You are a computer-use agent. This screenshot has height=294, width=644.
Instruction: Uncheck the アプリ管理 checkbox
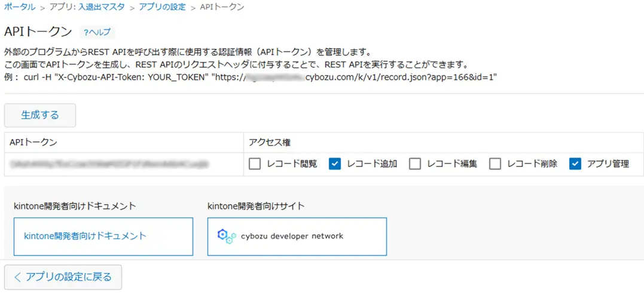tap(575, 165)
